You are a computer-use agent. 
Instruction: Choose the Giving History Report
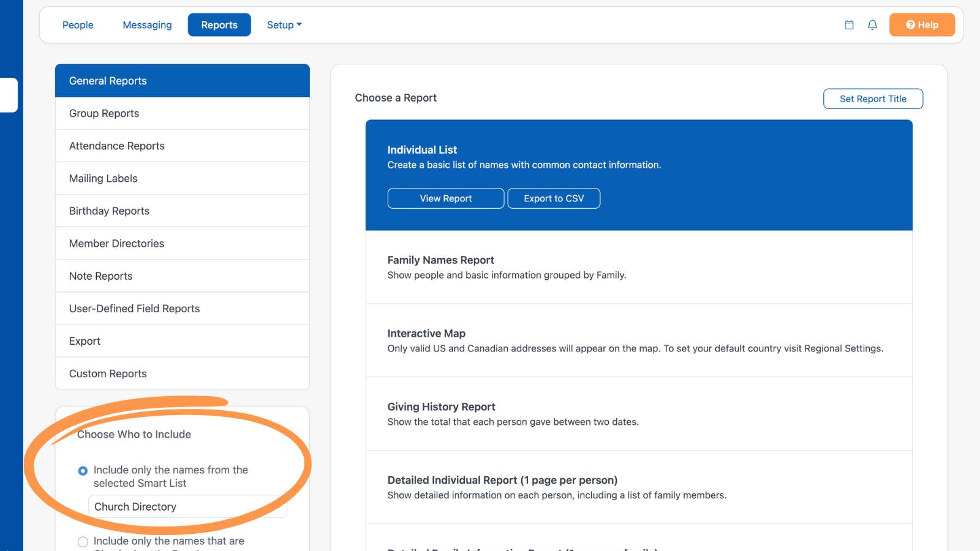639,414
